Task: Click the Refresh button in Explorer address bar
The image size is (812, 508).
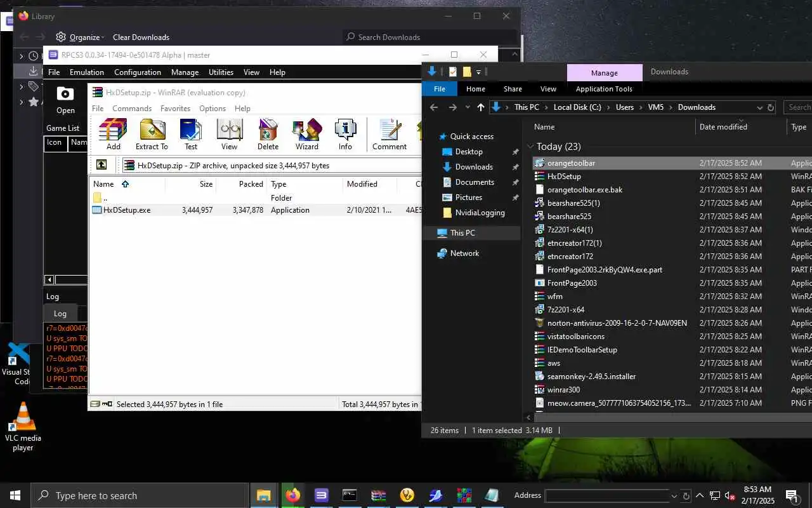Action: [771, 107]
